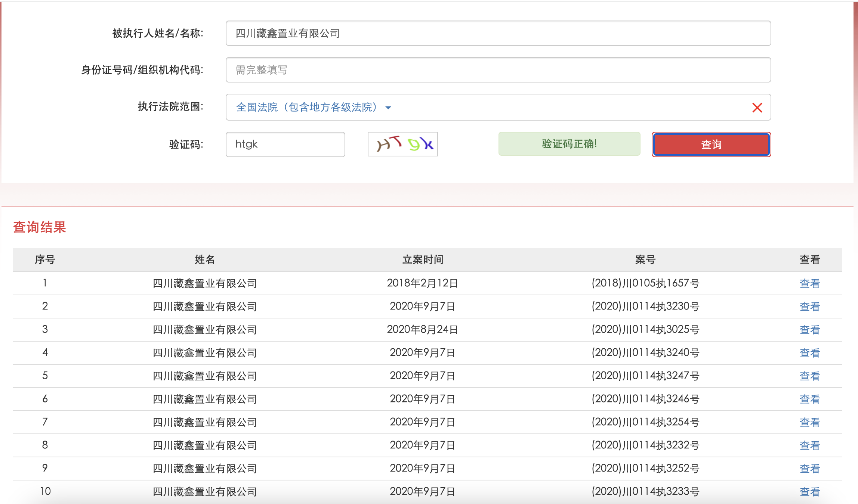Input text in 被执行人姓名 name field
Viewport: 858px width, 504px height.
pos(498,33)
